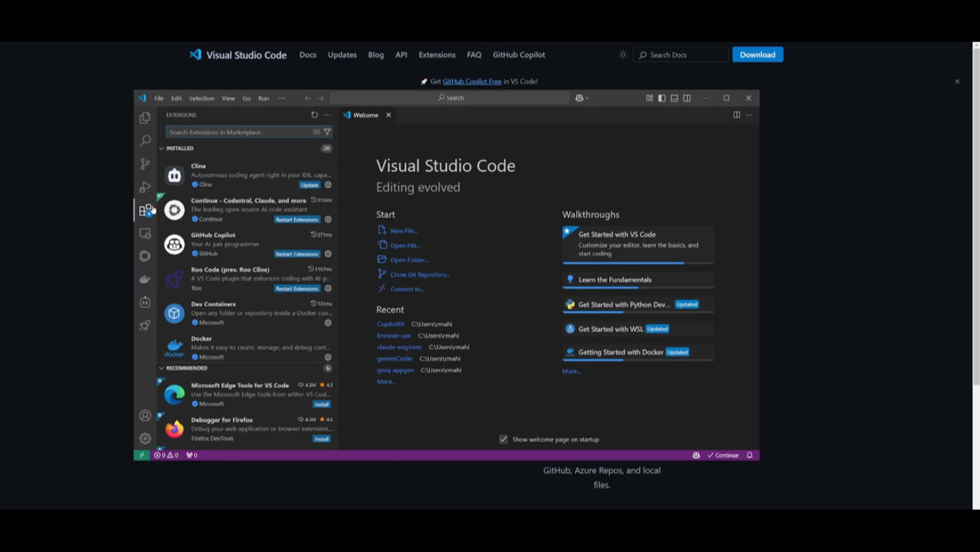Open the File menu

159,98
